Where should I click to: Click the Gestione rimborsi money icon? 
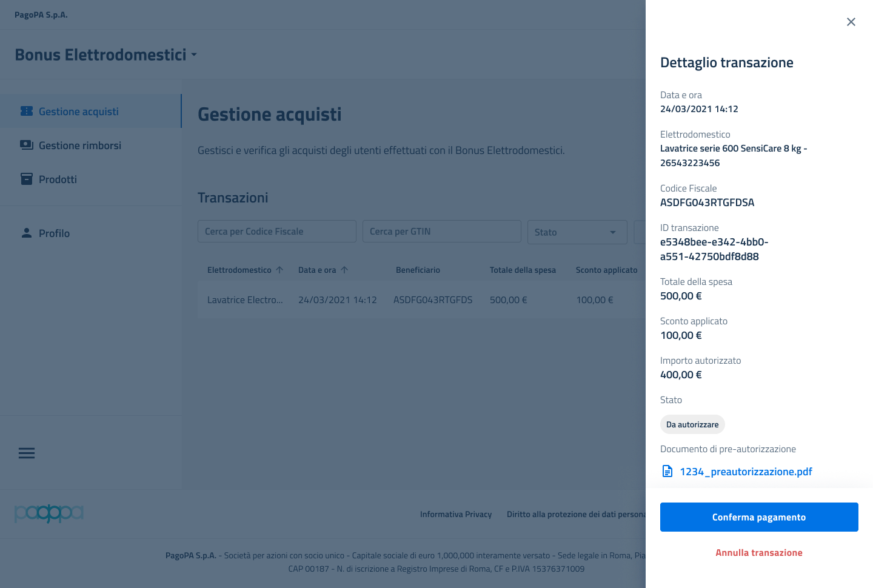point(27,145)
